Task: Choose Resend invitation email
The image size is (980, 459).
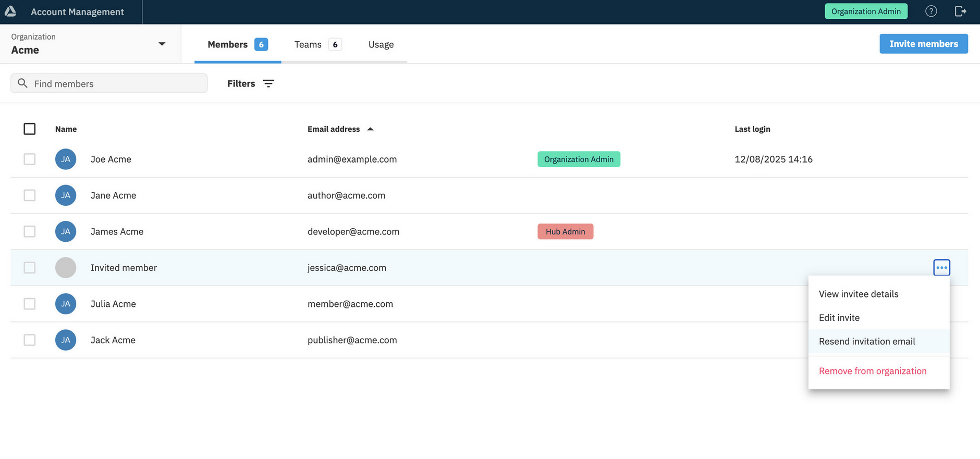Action: point(879,341)
